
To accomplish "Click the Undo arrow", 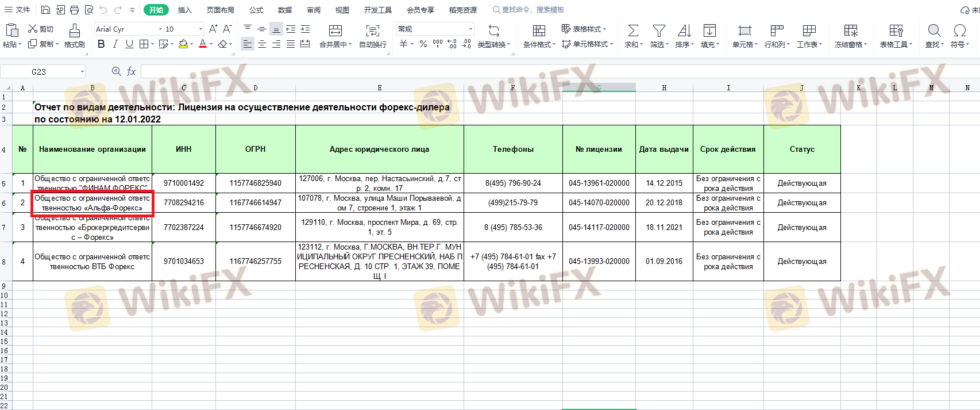I will pyautogui.click(x=103, y=10).
